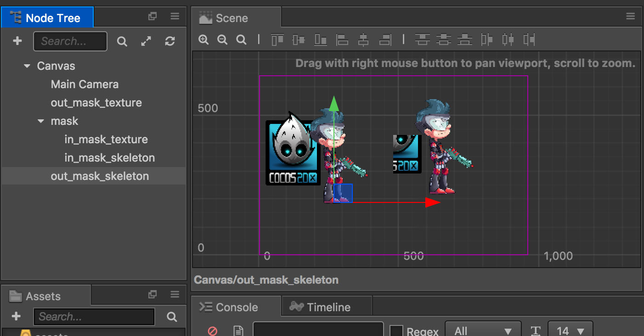Distribute selected nodes by top edges
Image resolution: width=644 pixels, height=336 pixels.
pyautogui.click(x=422, y=40)
